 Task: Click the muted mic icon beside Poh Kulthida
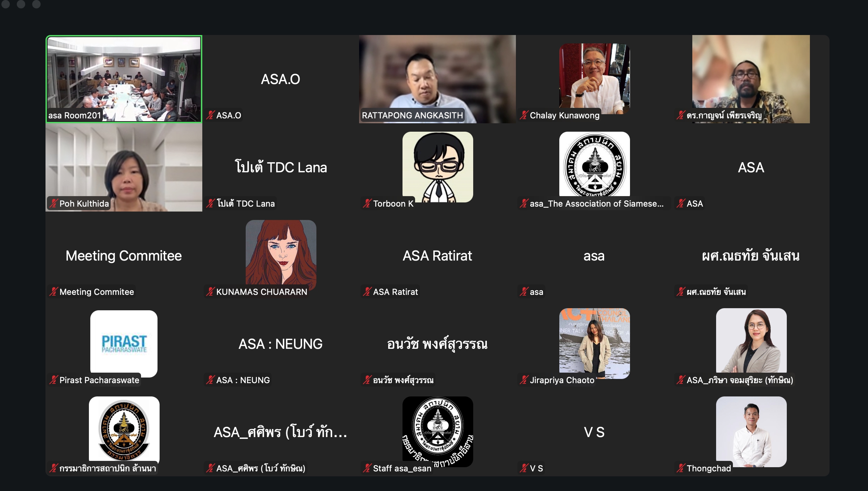pyautogui.click(x=54, y=203)
